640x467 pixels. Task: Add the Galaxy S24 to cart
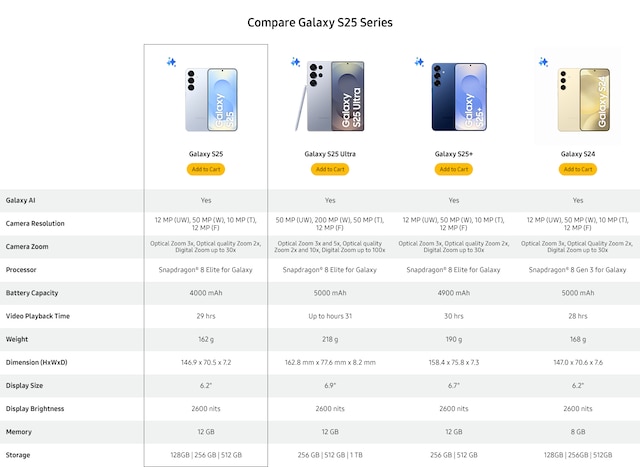(578, 169)
